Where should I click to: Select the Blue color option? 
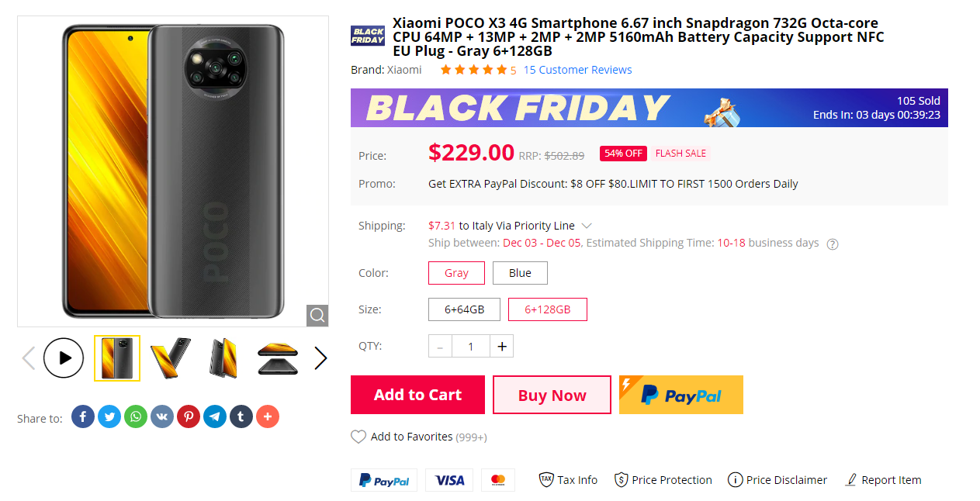(x=520, y=272)
